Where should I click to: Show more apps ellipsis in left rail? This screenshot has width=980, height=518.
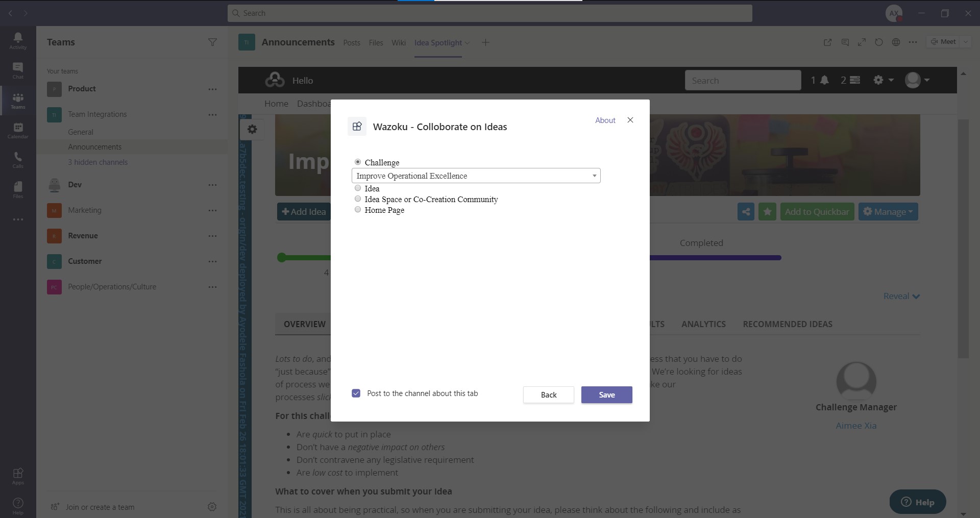[x=18, y=219]
